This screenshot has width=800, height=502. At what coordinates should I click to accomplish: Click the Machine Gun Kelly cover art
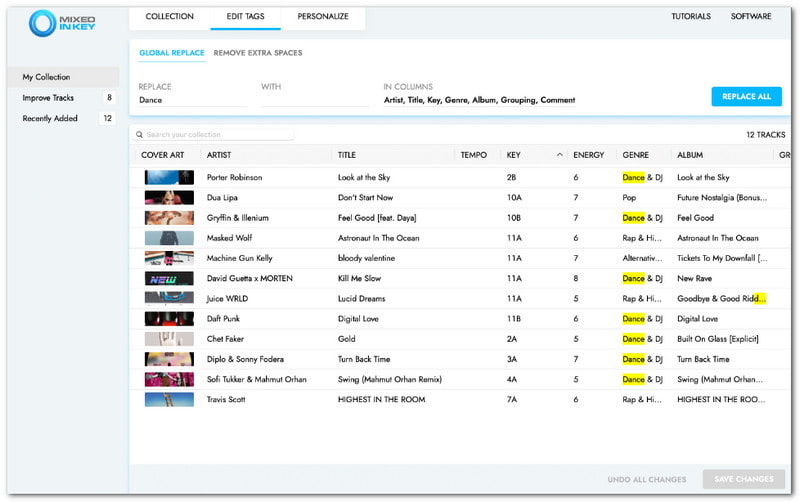click(169, 258)
